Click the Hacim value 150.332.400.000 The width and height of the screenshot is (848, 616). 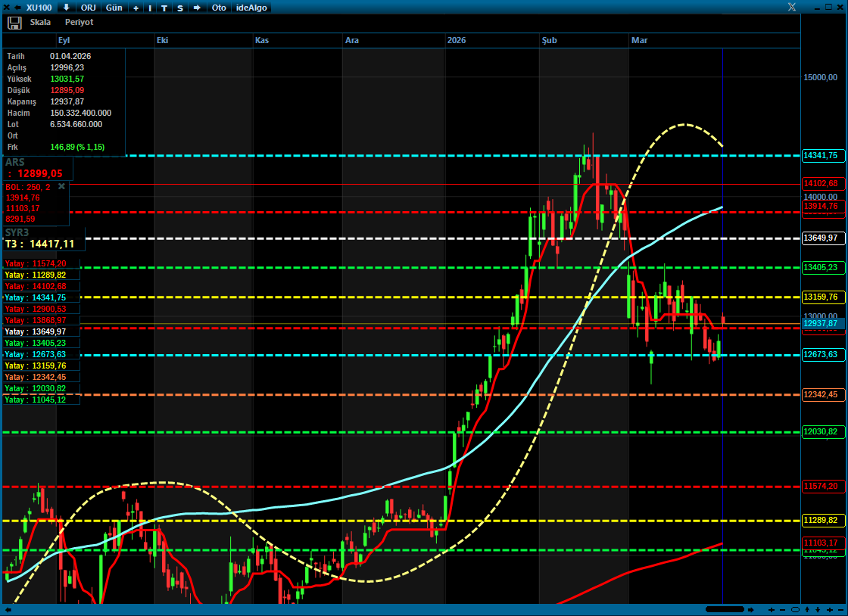click(80, 113)
